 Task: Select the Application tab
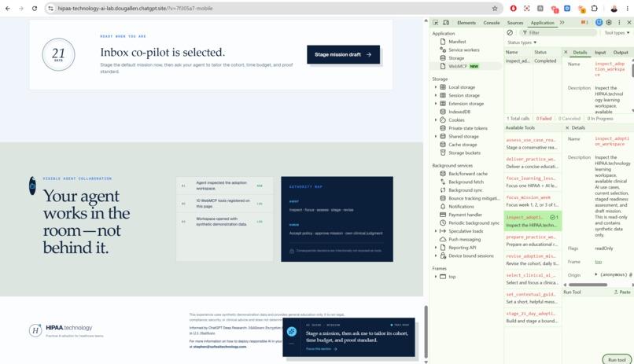pyautogui.click(x=542, y=23)
